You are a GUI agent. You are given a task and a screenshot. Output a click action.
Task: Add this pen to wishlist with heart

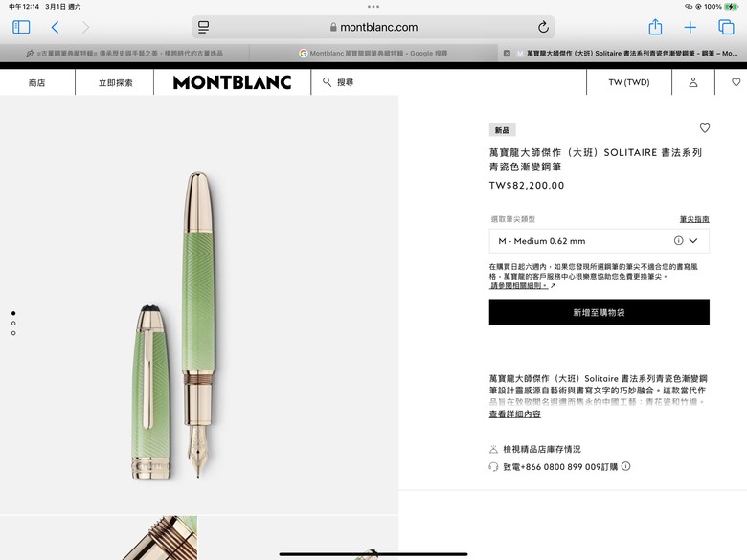pos(705,128)
